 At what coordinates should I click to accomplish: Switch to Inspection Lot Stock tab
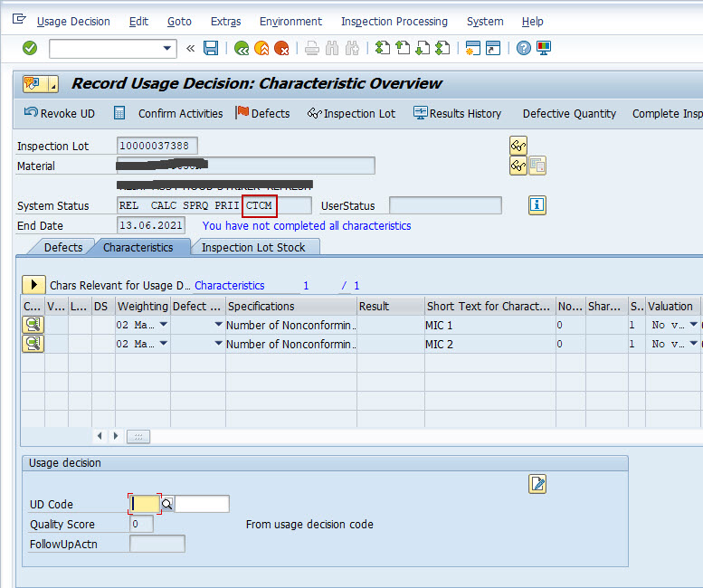253,247
